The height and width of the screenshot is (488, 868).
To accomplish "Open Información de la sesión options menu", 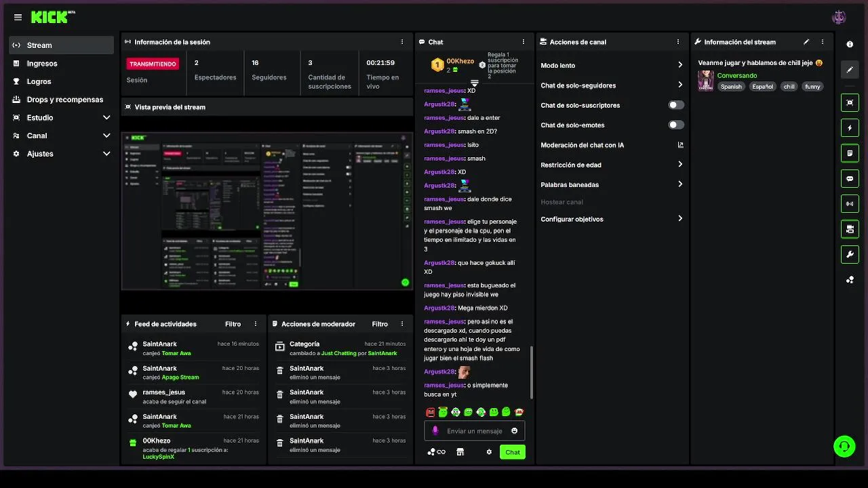I will [402, 42].
